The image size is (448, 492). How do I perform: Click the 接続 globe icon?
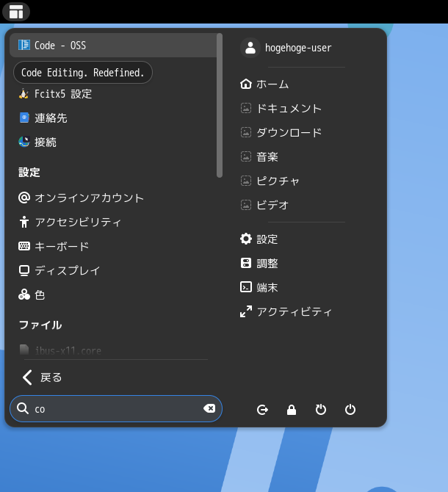click(24, 142)
